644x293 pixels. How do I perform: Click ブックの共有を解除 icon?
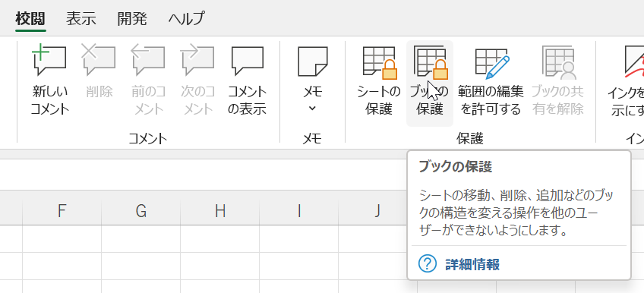click(557, 81)
